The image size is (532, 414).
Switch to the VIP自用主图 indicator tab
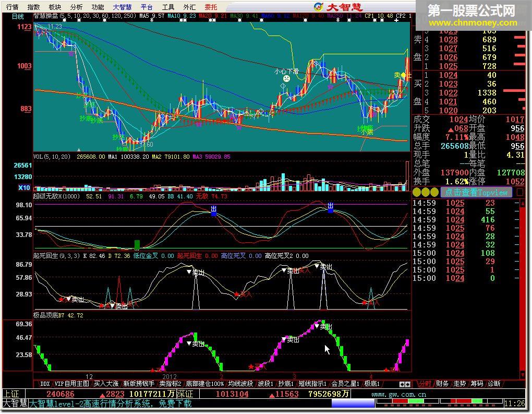(x=72, y=384)
